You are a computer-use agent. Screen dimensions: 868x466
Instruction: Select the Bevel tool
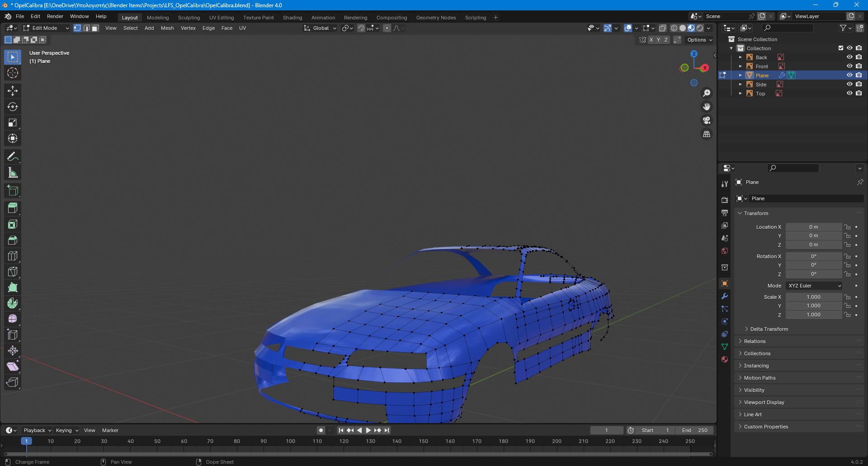point(13,240)
